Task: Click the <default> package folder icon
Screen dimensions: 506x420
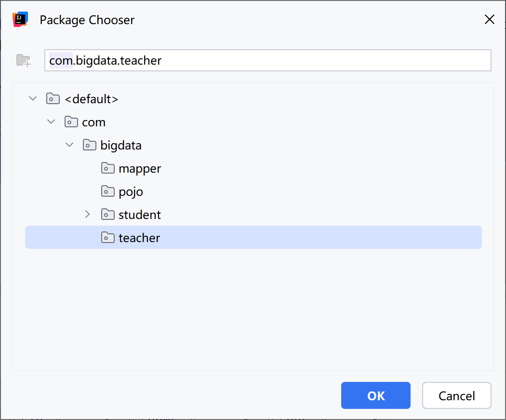Action: (53, 99)
